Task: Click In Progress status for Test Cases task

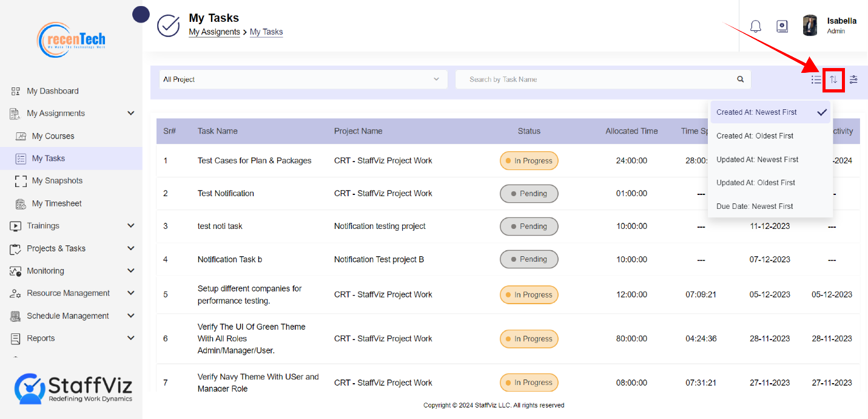Action: 529,161
